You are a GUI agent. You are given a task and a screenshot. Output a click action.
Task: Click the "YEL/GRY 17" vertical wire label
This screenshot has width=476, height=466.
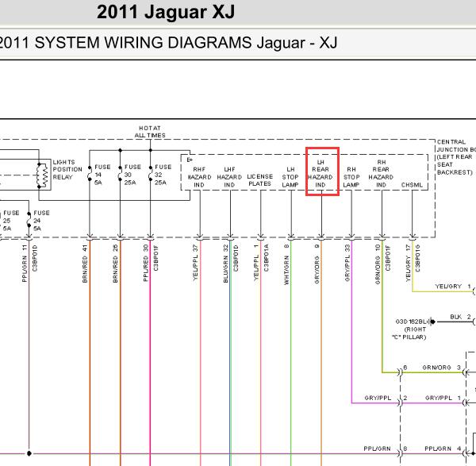(409, 263)
